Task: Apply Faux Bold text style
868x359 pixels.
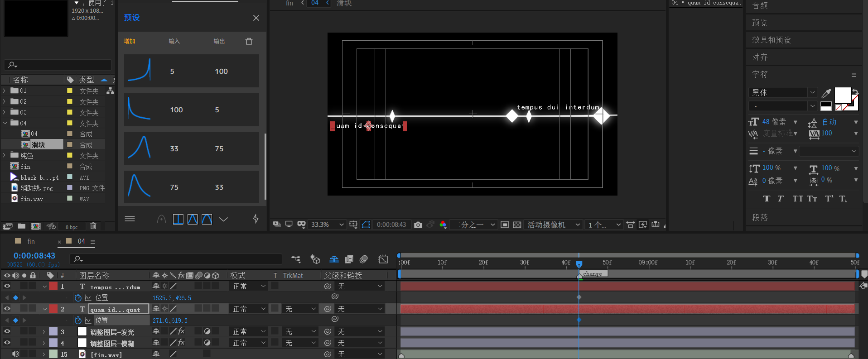Action: pyautogui.click(x=767, y=198)
